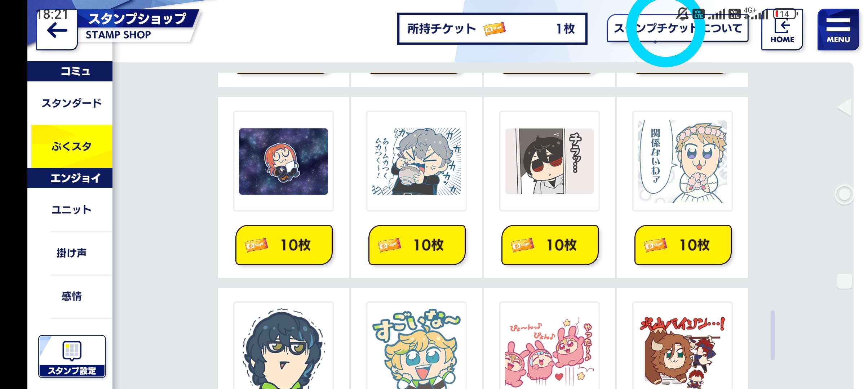Viewport: 868px width, 389px height.
Task: Tap the Android home circle on right edge
Action: 844,194
